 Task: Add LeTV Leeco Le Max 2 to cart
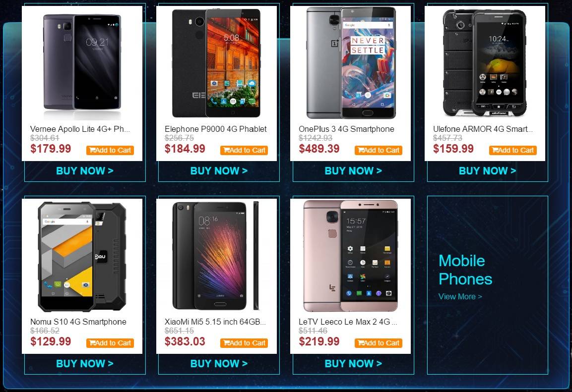pos(379,343)
